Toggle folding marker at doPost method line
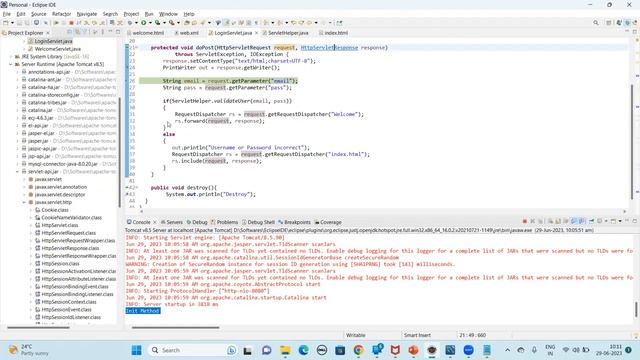This screenshot has width=640, height=360. (136, 48)
